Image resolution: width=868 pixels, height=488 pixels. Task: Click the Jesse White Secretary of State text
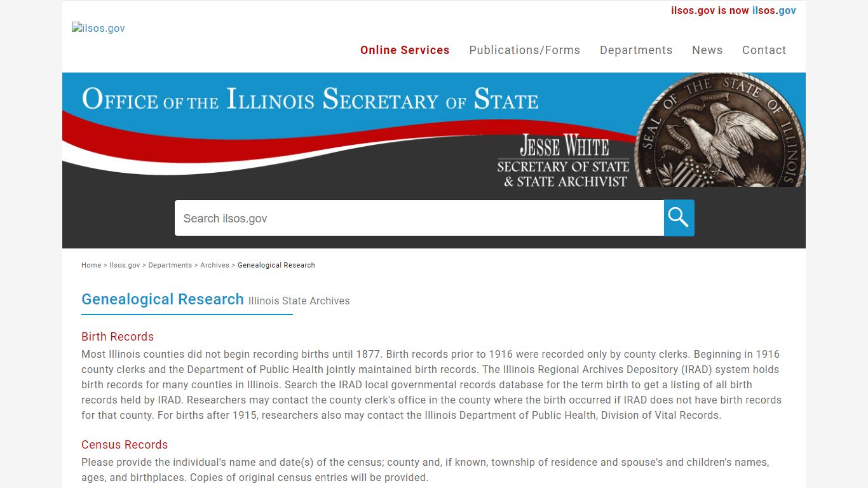pos(564,161)
